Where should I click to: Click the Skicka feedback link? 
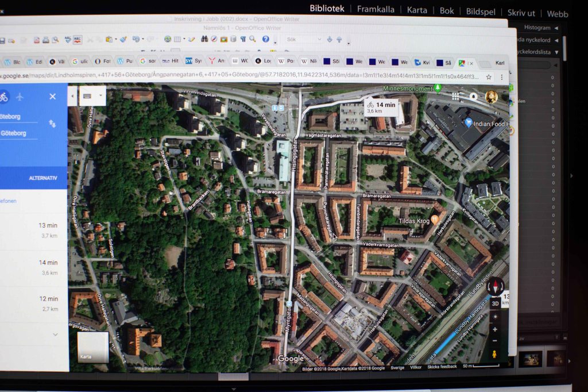[442, 367]
